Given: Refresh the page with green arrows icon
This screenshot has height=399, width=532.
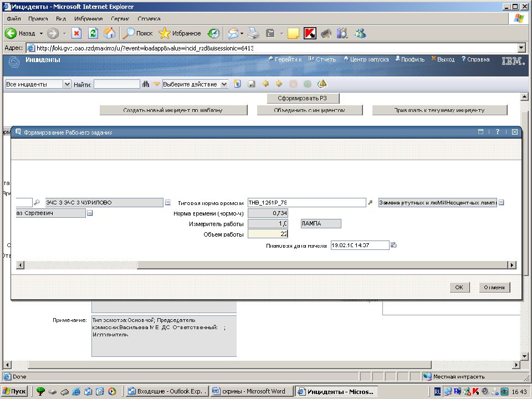Looking at the screenshot, I should click(x=93, y=33).
